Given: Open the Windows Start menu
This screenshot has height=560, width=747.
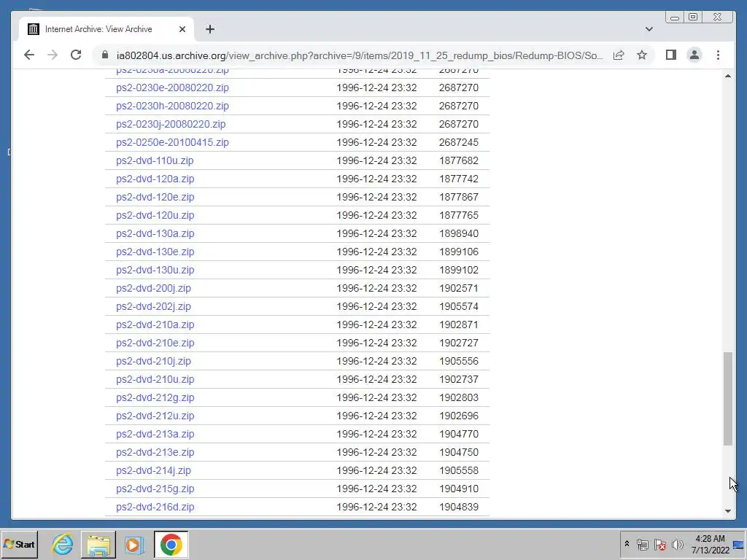Looking at the screenshot, I should 20,544.
